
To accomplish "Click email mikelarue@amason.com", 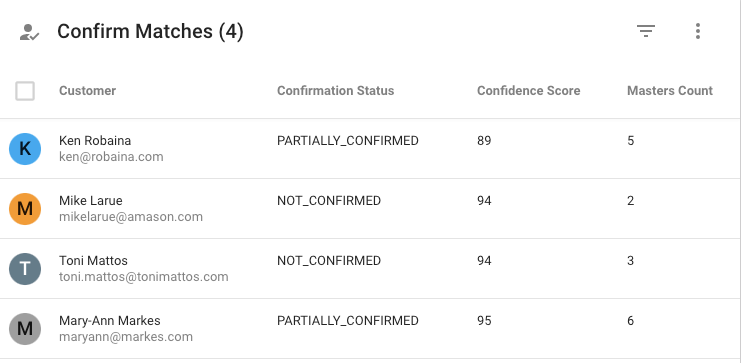I will (x=131, y=217).
